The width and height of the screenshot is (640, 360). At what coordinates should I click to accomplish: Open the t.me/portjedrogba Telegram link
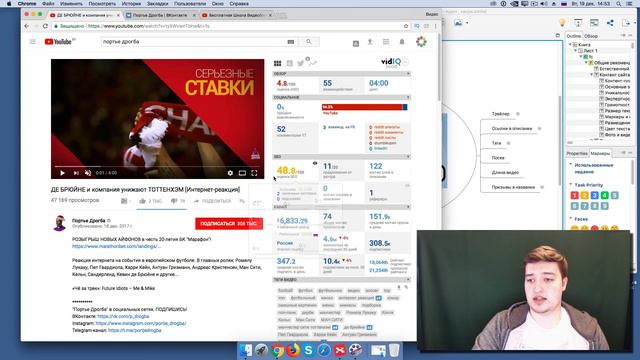[x=135, y=330]
